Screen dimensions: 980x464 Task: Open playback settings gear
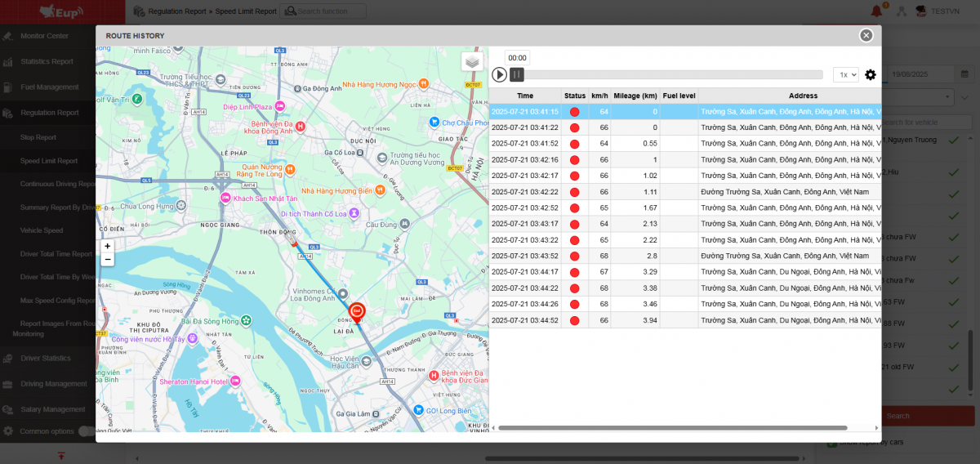pyautogui.click(x=871, y=74)
